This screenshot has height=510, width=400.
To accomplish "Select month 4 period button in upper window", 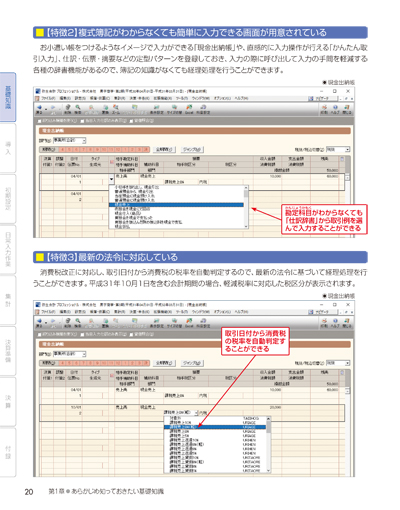I will click(x=63, y=150).
